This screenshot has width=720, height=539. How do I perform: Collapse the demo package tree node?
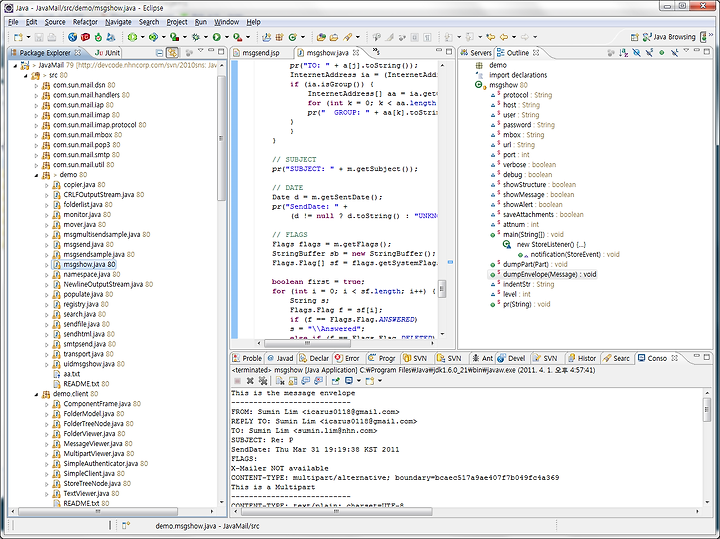pyautogui.click(x=36, y=175)
